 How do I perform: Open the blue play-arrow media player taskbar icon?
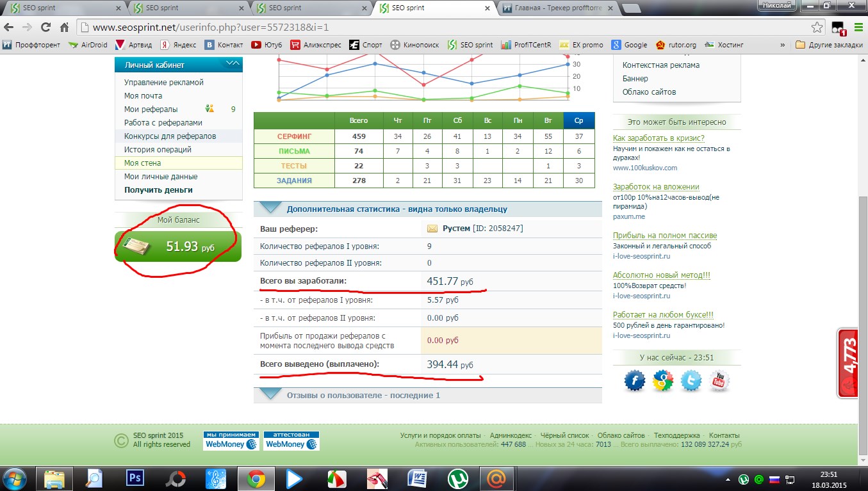coord(295,478)
